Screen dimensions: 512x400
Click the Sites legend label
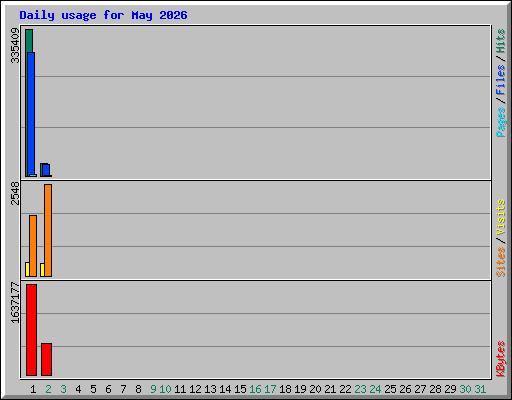501,262
